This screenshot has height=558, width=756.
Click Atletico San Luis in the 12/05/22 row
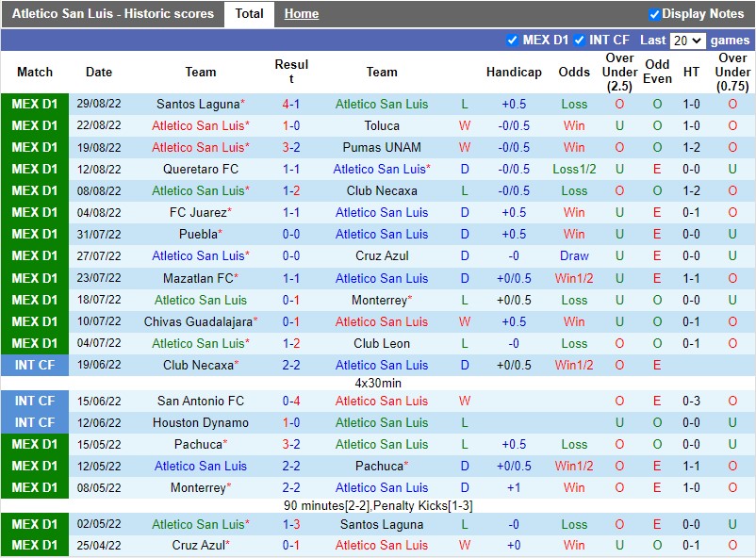click(x=201, y=467)
